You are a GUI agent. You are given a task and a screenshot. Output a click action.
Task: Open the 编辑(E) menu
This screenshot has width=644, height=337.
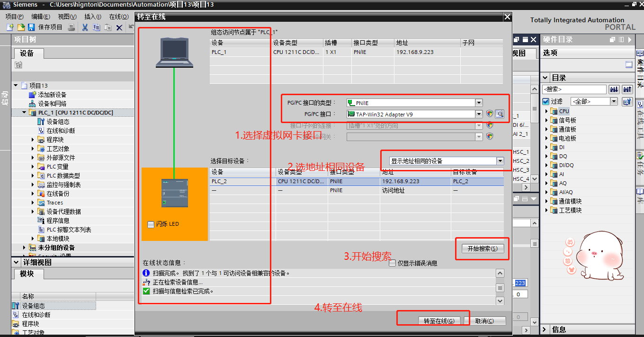[40, 17]
